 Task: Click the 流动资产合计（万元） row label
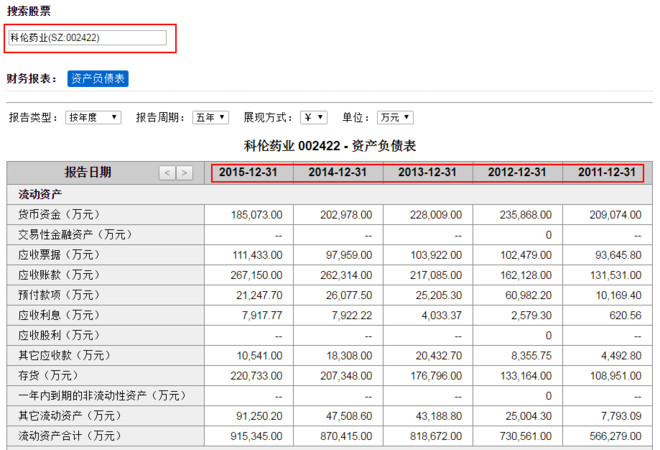pyautogui.click(x=69, y=436)
